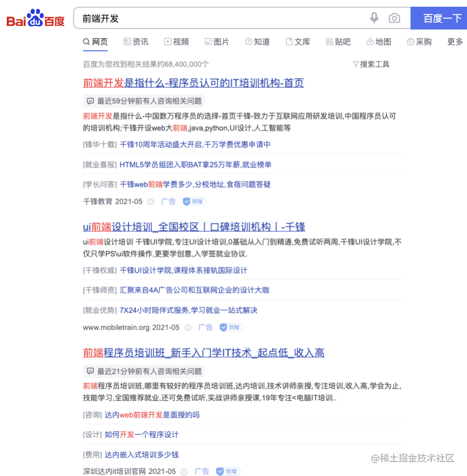Switch to the 图片 tab
467x476 pixels.
tap(217, 41)
